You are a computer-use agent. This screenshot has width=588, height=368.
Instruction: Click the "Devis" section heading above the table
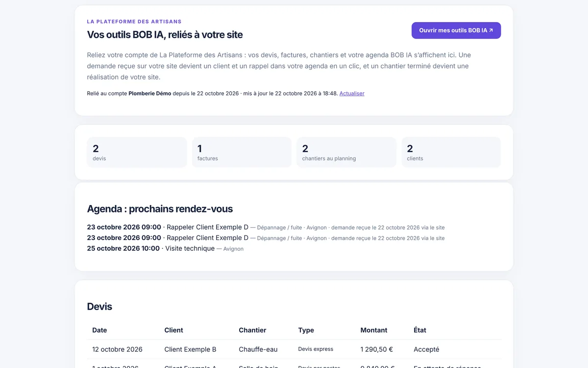(99, 307)
